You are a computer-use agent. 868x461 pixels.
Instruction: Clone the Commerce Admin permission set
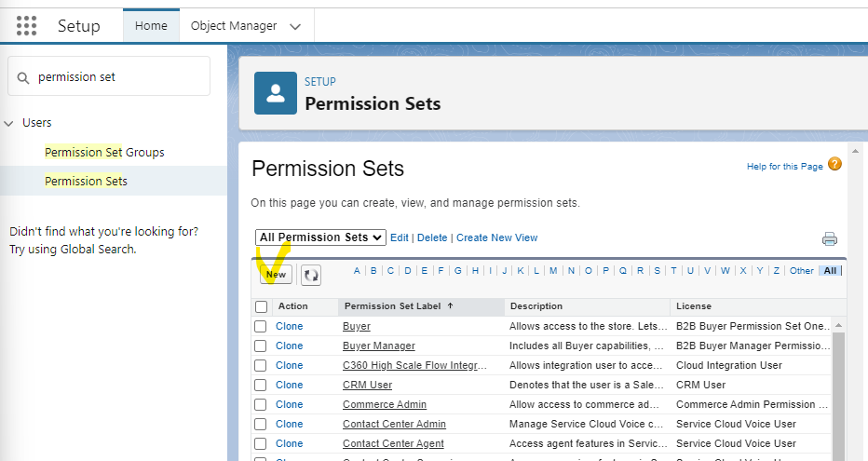[x=289, y=404]
